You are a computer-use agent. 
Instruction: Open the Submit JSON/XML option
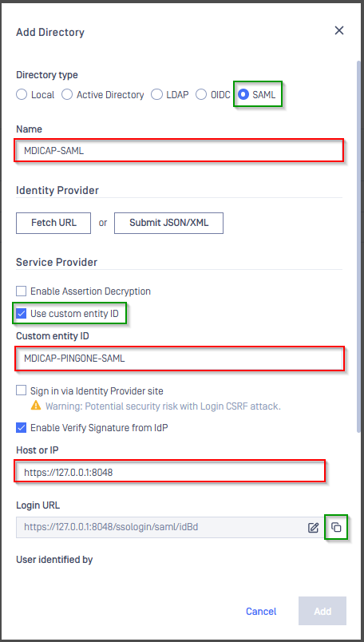tap(168, 223)
